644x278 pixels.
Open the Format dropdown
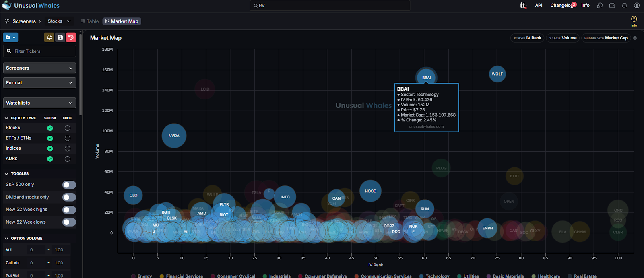point(39,82)
